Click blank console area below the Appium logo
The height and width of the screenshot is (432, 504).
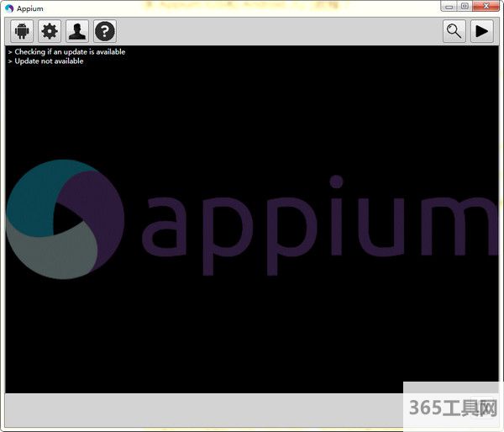click(x=252, y=336)
